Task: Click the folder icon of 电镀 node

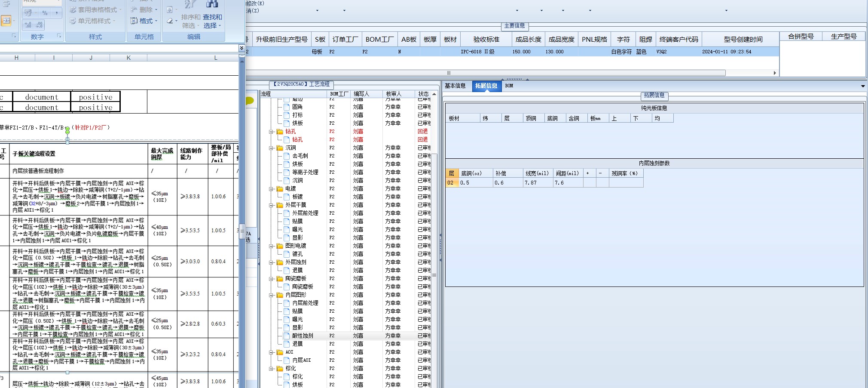Action: pos(280,189)
